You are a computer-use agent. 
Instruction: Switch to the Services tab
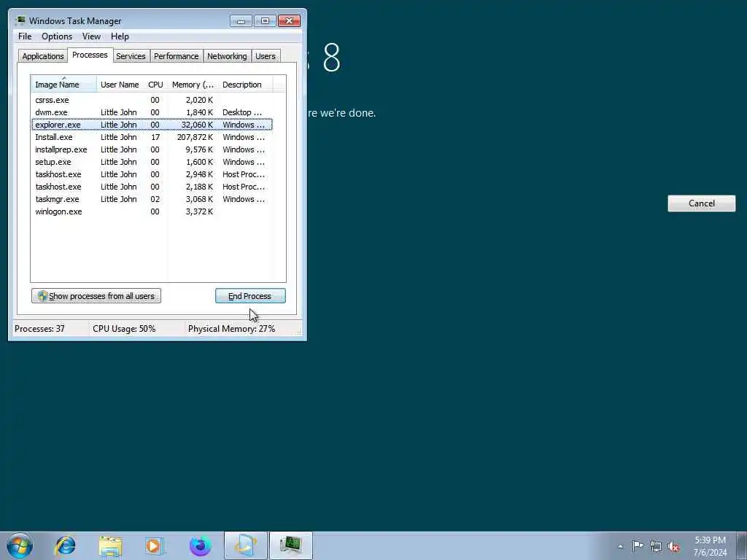point(131,56)
